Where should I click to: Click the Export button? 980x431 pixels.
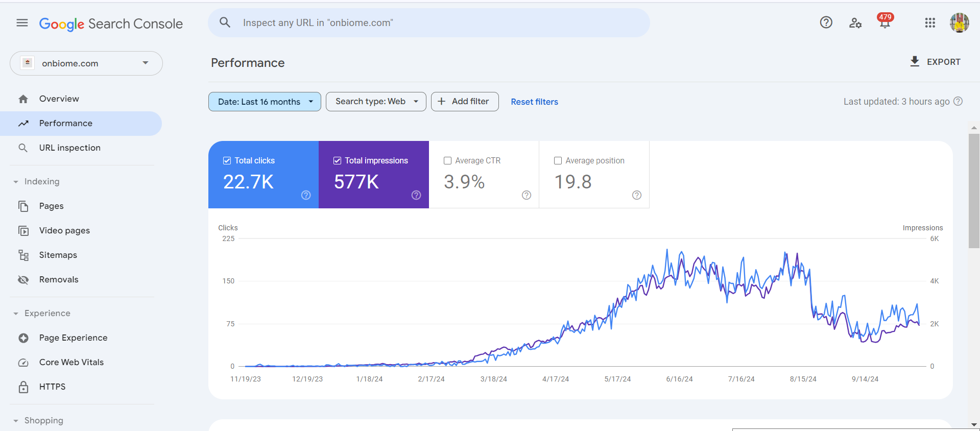(935, 62)
